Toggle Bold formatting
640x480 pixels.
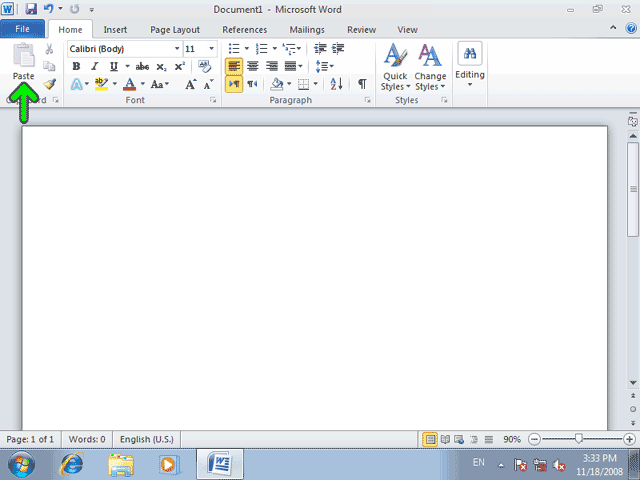(x=76, y=67)
